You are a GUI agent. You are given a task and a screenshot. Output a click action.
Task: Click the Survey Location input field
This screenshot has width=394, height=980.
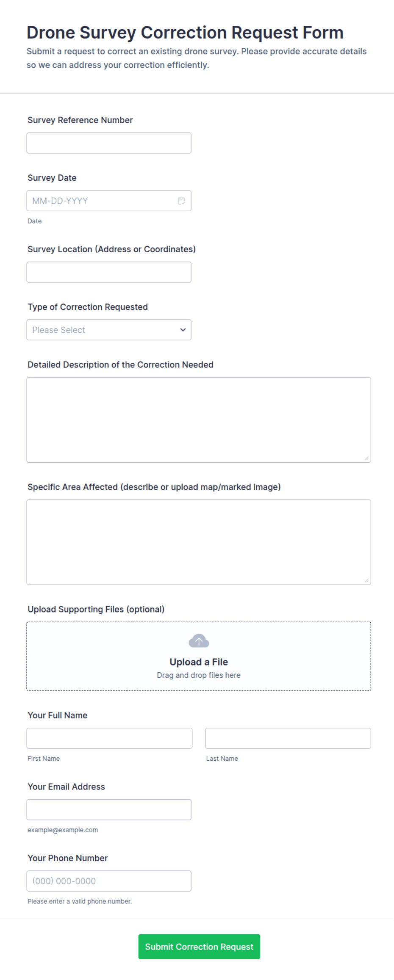click(x=109, y=272)
